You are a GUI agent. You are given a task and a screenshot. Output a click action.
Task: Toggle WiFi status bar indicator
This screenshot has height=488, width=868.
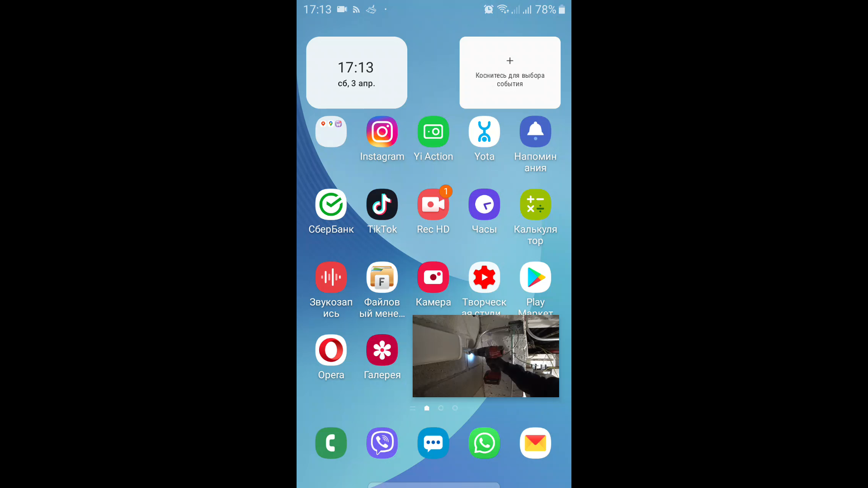point(501,9)
